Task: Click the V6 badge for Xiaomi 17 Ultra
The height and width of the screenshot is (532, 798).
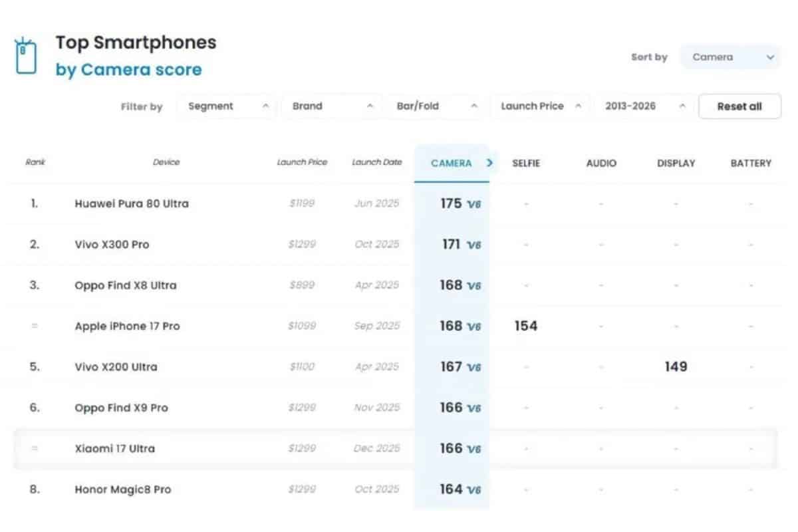Action: click(473, 449)
